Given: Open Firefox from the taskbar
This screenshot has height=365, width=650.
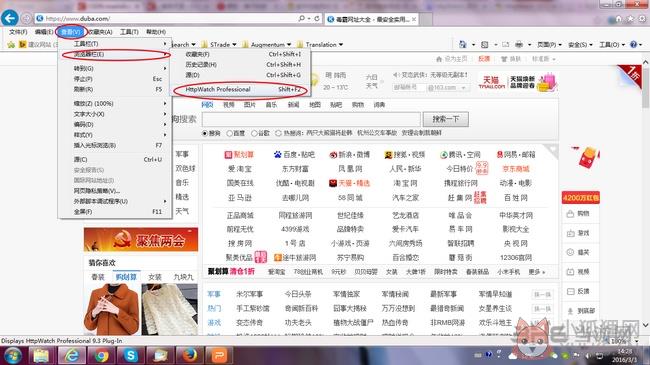Looking at the screenshot, I should [x=189, y=356].
